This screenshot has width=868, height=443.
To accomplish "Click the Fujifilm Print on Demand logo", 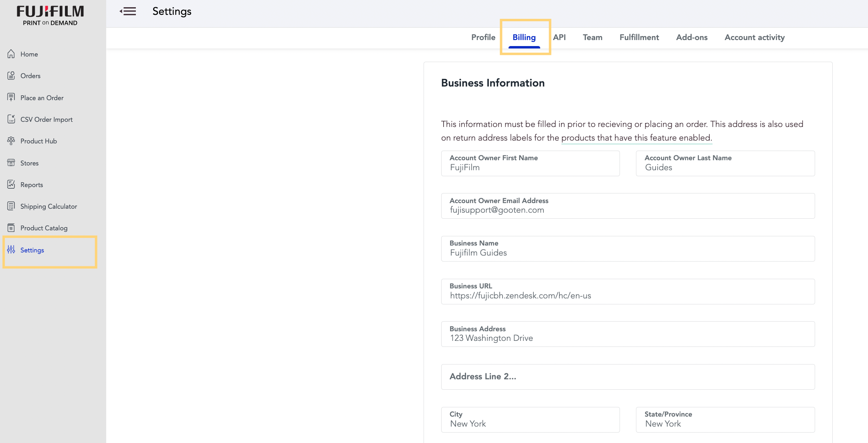I will [50, 16].
